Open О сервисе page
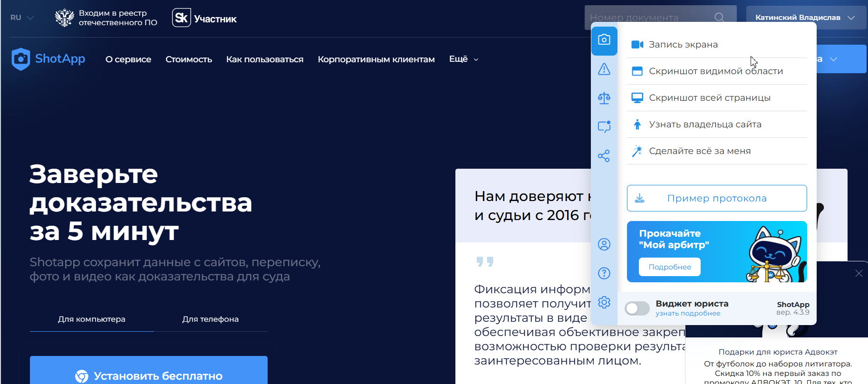The height and width of the screenshot is (384, 868). click(x=128, y=59)
